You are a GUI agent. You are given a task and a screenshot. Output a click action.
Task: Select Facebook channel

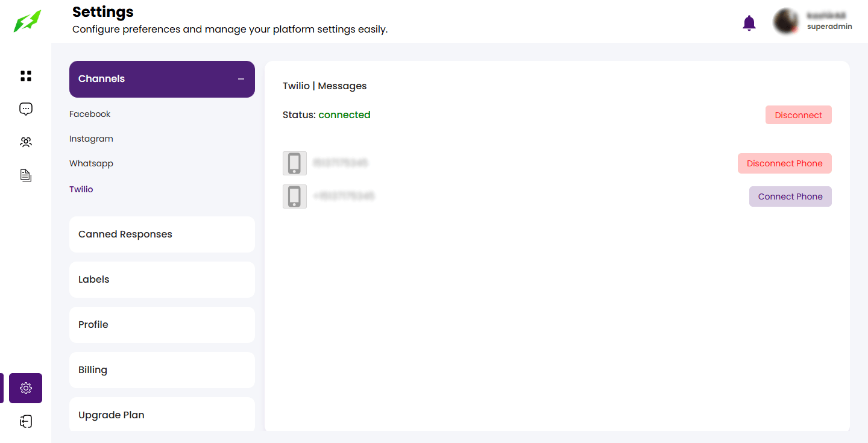tap(90, 114)
